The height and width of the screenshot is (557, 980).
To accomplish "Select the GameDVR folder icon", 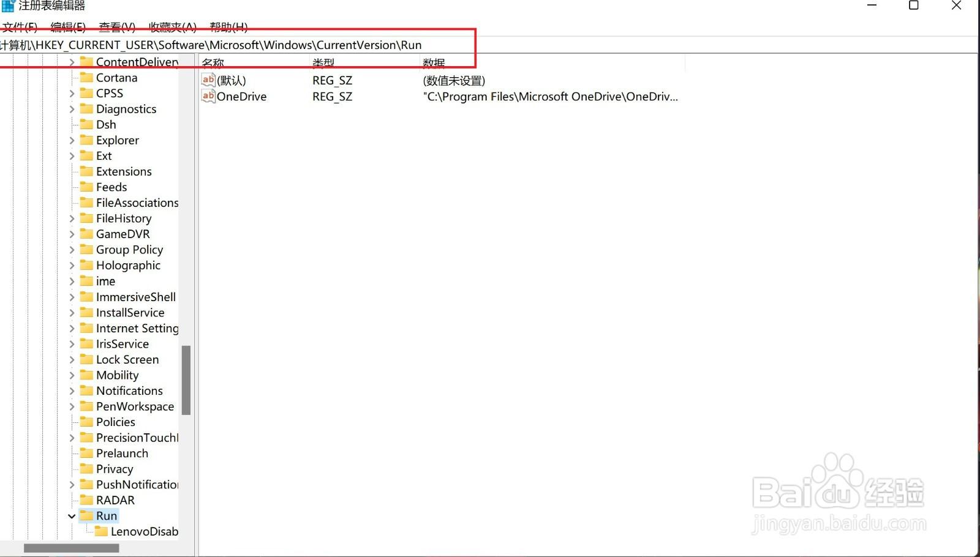I will tap(86, 233).
